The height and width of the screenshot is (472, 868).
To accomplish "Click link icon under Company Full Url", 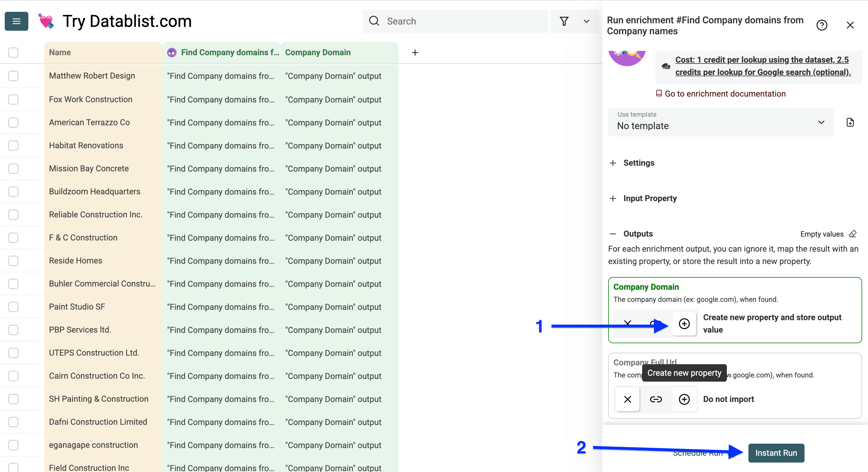I will (x=656, y=400).
